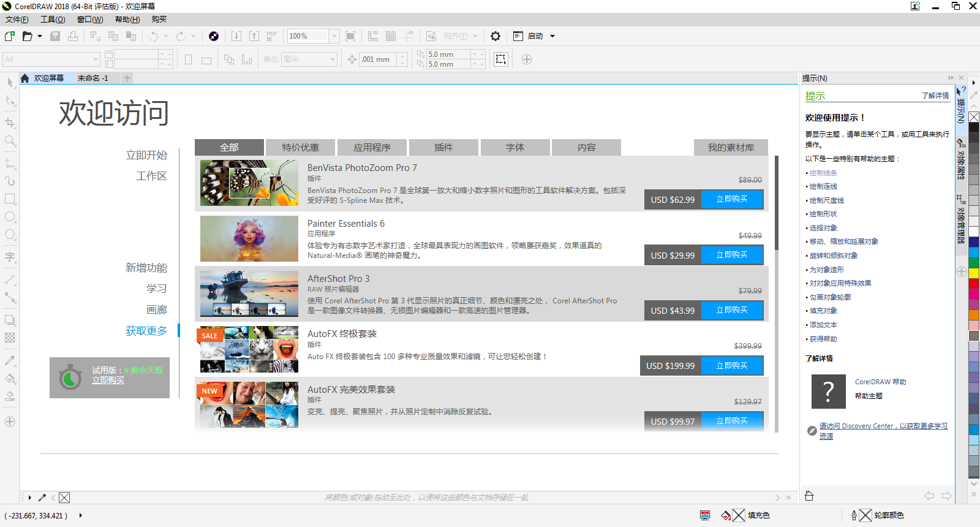Open the 工具(O) menu
This screenshot has height=527, width=980.
tap(53, 20)
